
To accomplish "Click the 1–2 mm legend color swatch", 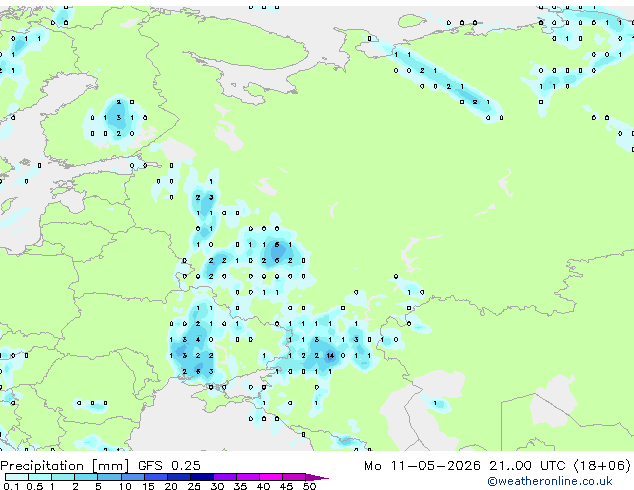I will tap(63, 477).
